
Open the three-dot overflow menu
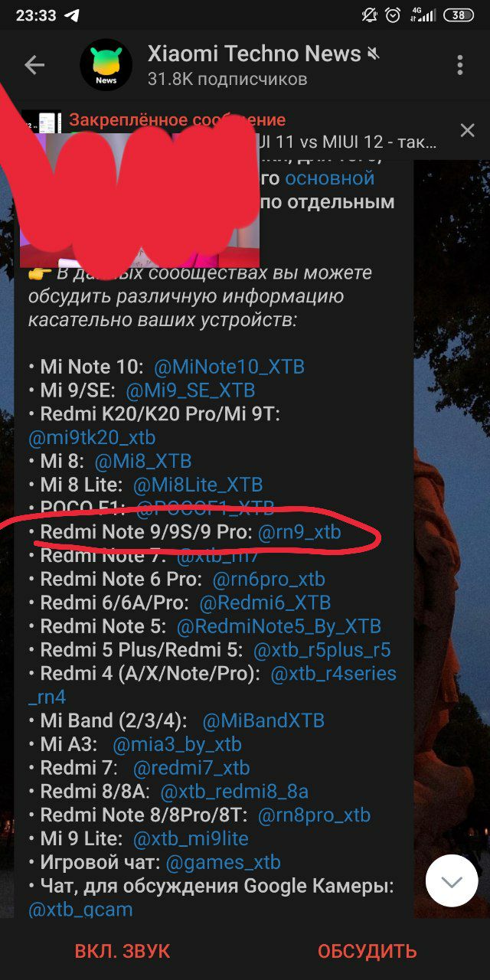pyautogui.click(x=460, y=65)
